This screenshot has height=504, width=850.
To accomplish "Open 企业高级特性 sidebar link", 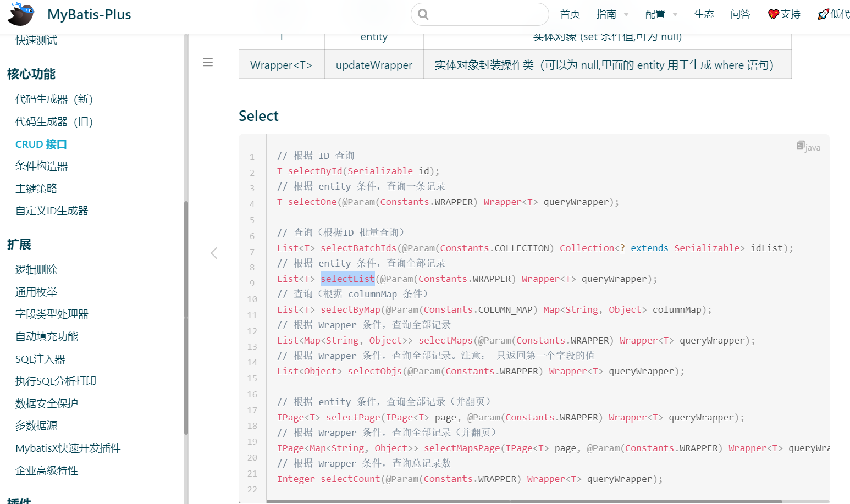I will [47, 470].
